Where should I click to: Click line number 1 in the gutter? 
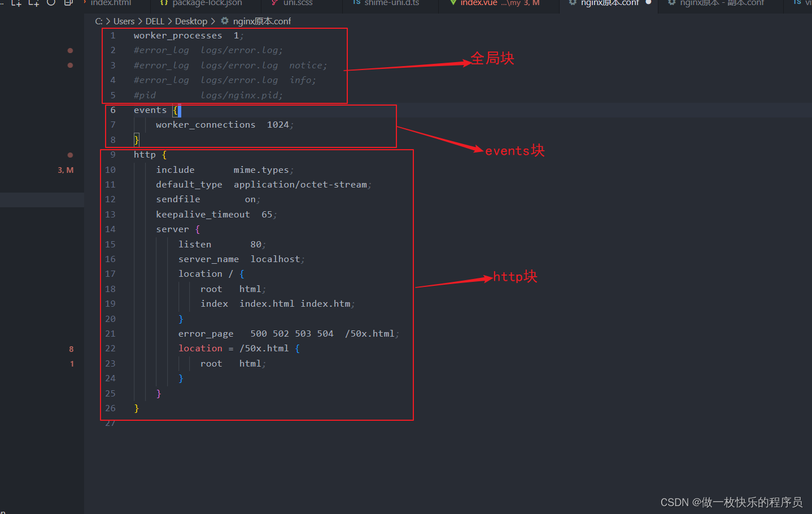(113, 36)
